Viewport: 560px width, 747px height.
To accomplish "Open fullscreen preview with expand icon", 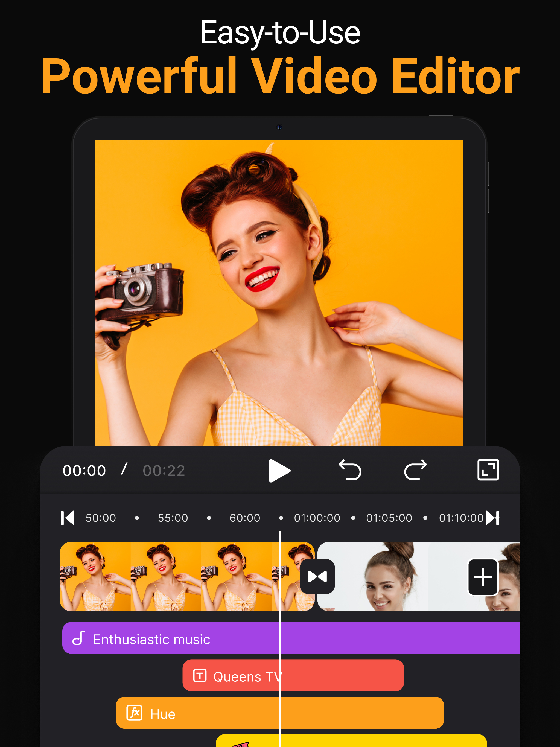I will click(488, 470).
